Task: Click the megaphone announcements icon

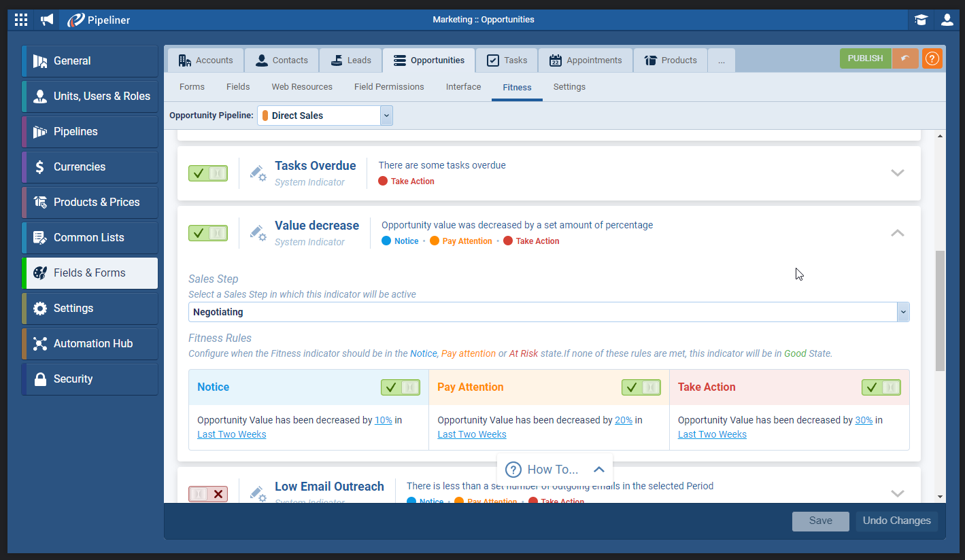Action: tap(46, 20)
